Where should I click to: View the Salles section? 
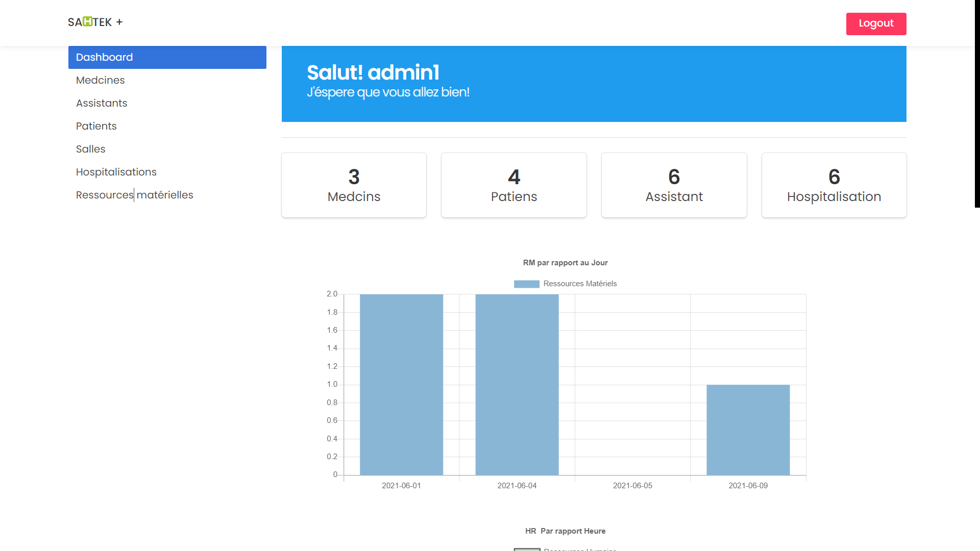[x=90, y=149]
